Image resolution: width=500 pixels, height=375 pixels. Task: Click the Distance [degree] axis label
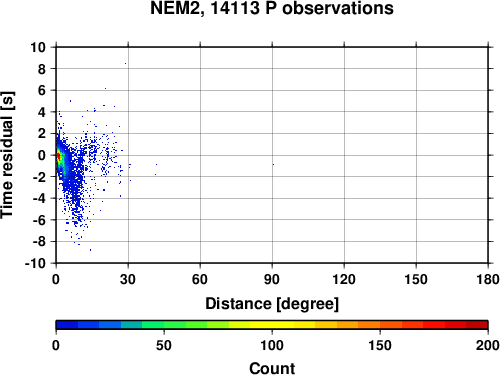(272, 304)
